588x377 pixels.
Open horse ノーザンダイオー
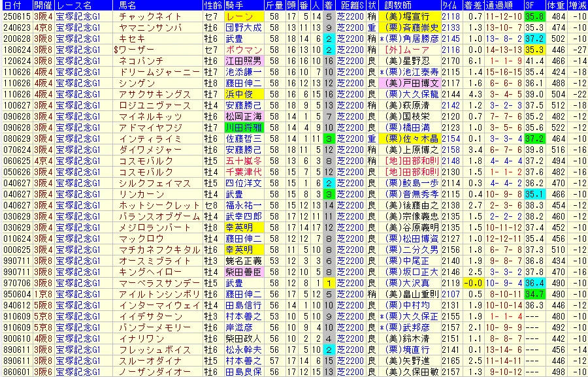point(155,372)
